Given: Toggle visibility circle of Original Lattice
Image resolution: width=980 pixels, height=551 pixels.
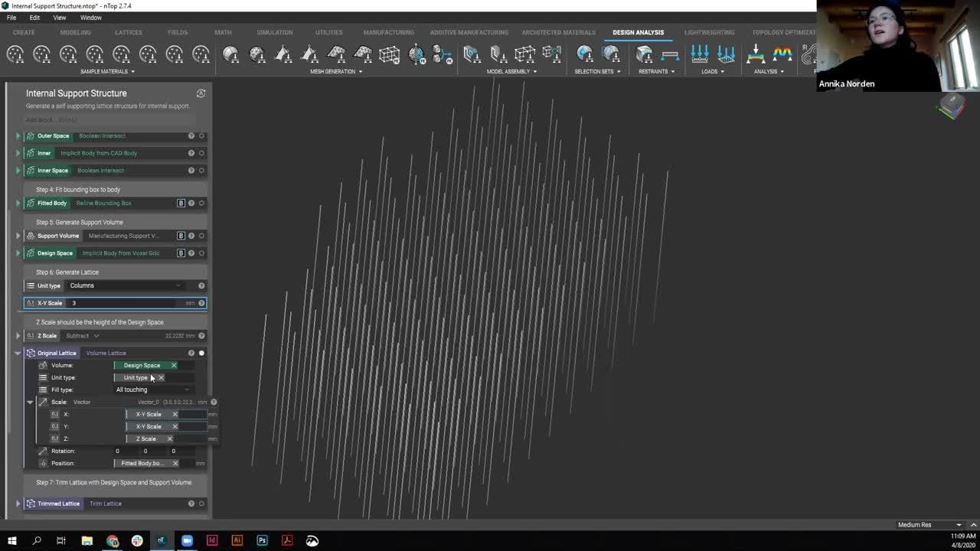Looking at the screenshot, I should [x=202, y=354].
